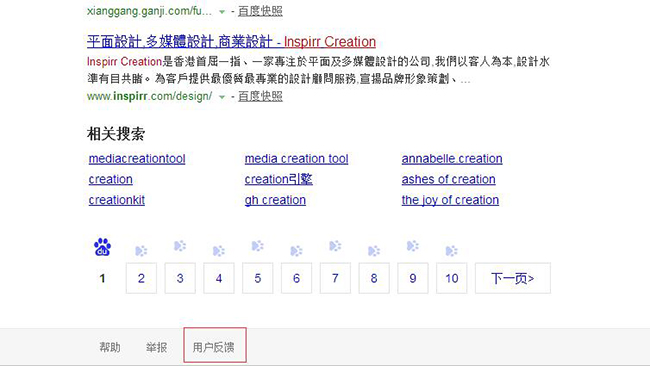Go to results page 3
This screenshot has width=650, height=366.
(x=180, y=278)
